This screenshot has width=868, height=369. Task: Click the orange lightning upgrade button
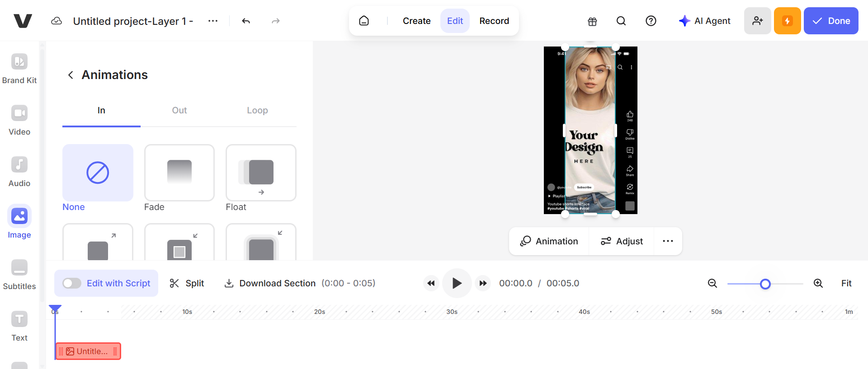point(788,21)
